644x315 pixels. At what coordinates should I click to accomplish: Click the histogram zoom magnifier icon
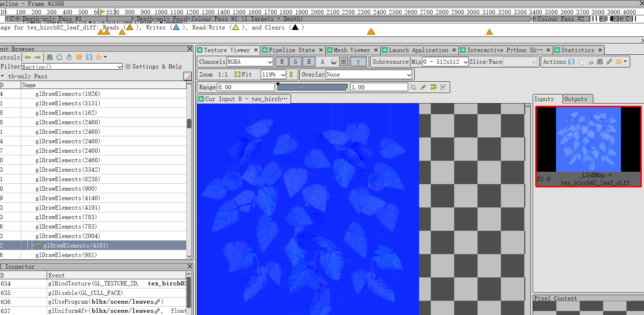(413, 87)
